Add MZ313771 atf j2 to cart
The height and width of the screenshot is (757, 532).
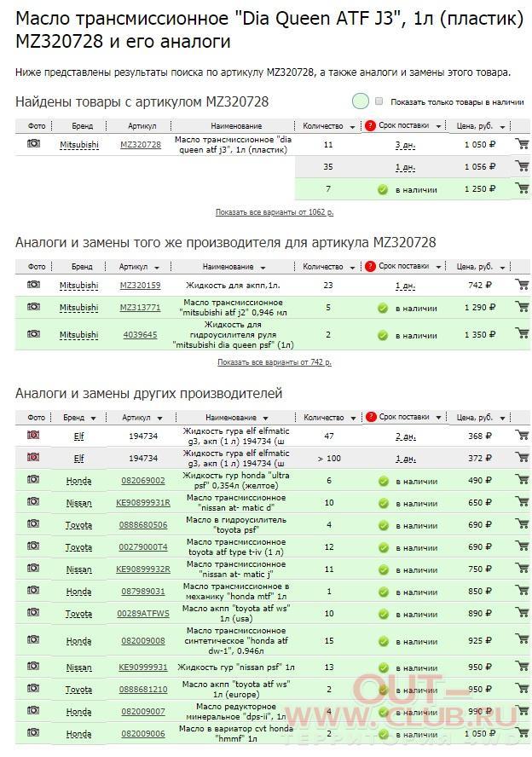click(522, 307)
